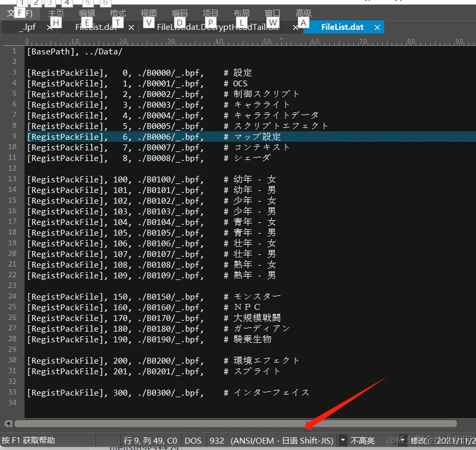Click the 按 F1 获取帮助 status text

click(28, 440)
